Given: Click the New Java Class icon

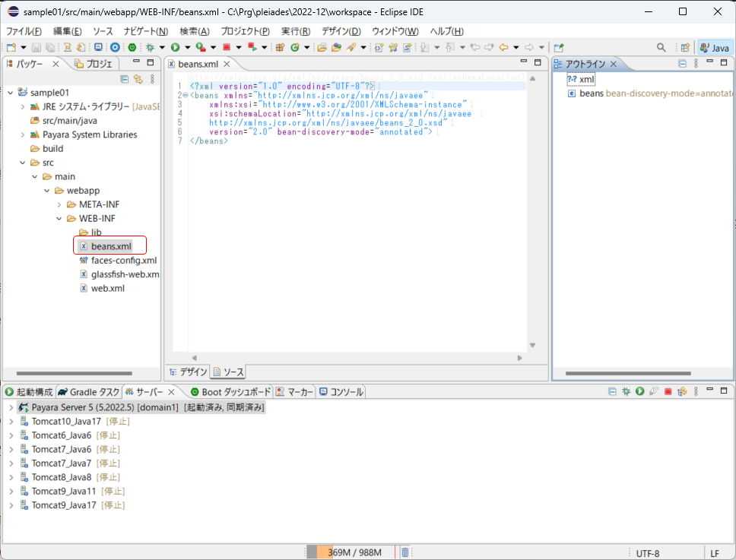Looking at the screenshot, I should coord(295,47).
